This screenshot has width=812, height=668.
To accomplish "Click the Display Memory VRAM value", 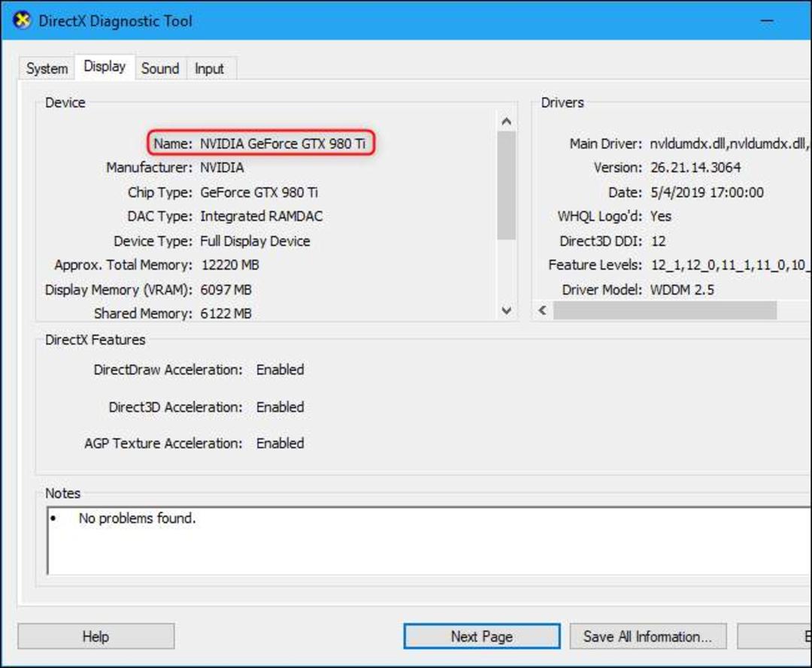I will [226, 290].
